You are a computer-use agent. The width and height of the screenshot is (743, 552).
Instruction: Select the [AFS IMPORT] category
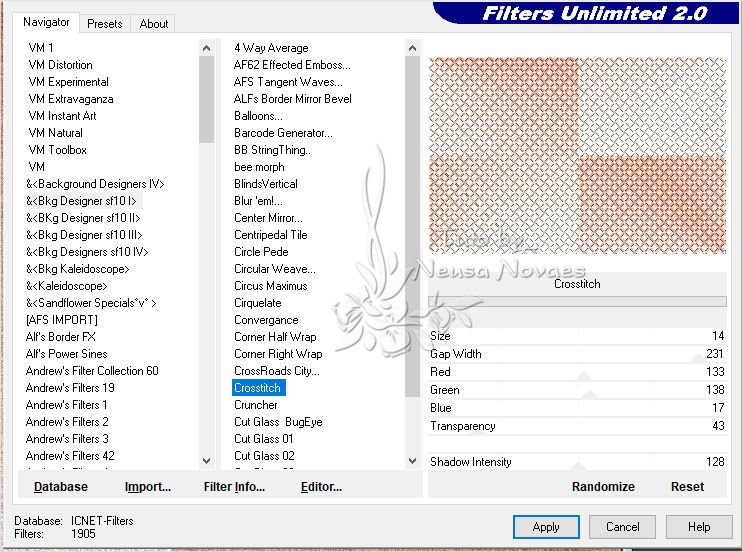(62, 320)
